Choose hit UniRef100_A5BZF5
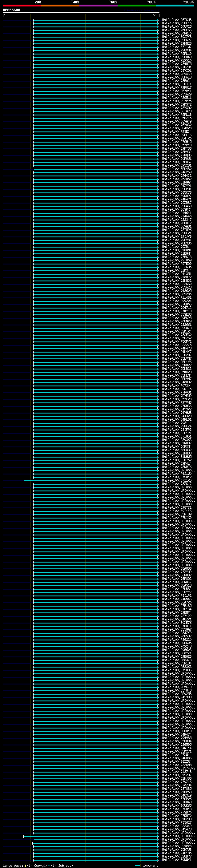This screenshot has height=868, width=197. tap(176, 118)
